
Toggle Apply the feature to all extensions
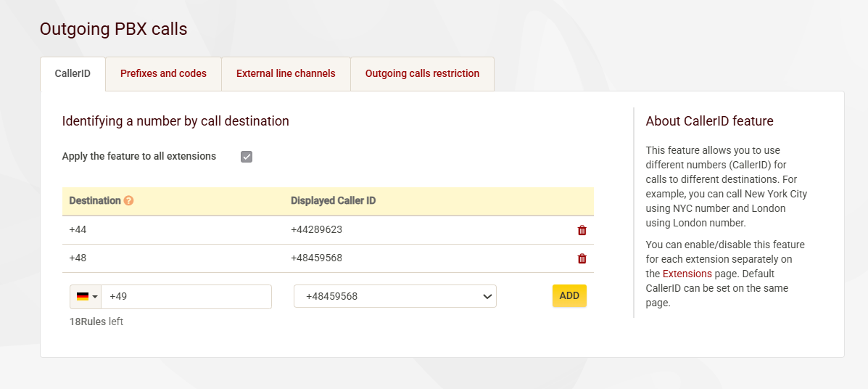tap(247, 157)
